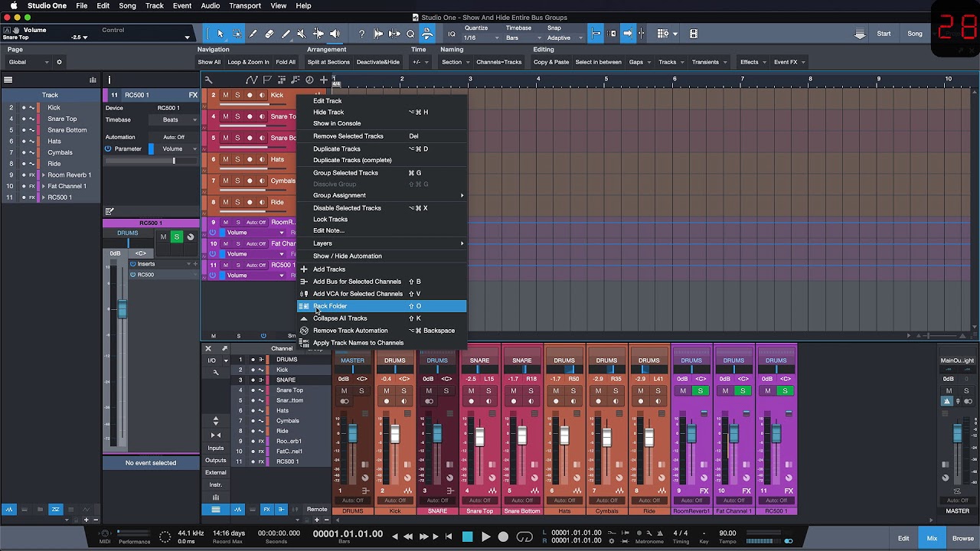
Task: Choose Pack Folder in context menu
Action: tap(381, 306)
